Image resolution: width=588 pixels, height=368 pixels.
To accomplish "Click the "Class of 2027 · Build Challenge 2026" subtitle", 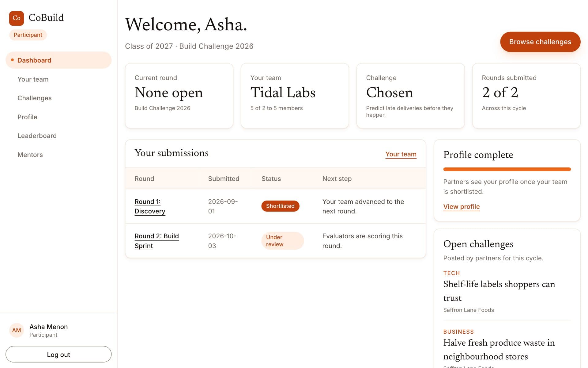I will tap(189, 46).
